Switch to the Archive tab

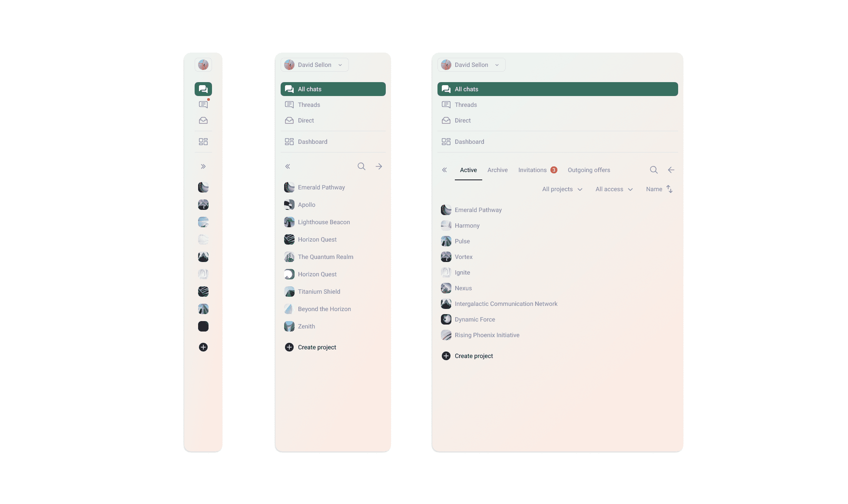coord(497,170)
